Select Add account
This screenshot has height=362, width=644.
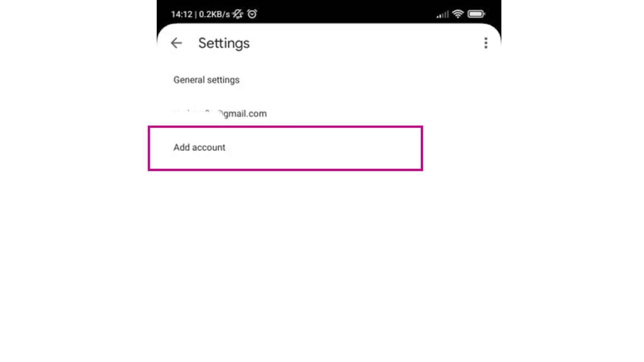click(x=285, y=148)
